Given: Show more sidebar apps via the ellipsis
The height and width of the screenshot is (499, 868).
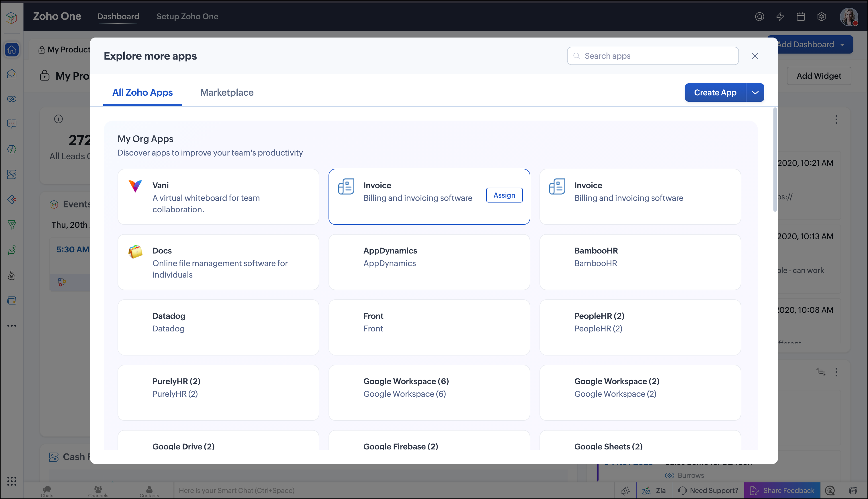Looking at the screenshot, I should tap(12, 326).
